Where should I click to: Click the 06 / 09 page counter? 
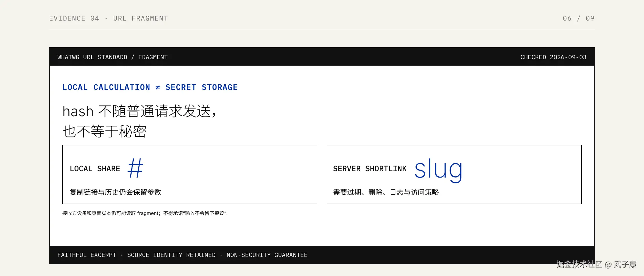tap(579, 18)
